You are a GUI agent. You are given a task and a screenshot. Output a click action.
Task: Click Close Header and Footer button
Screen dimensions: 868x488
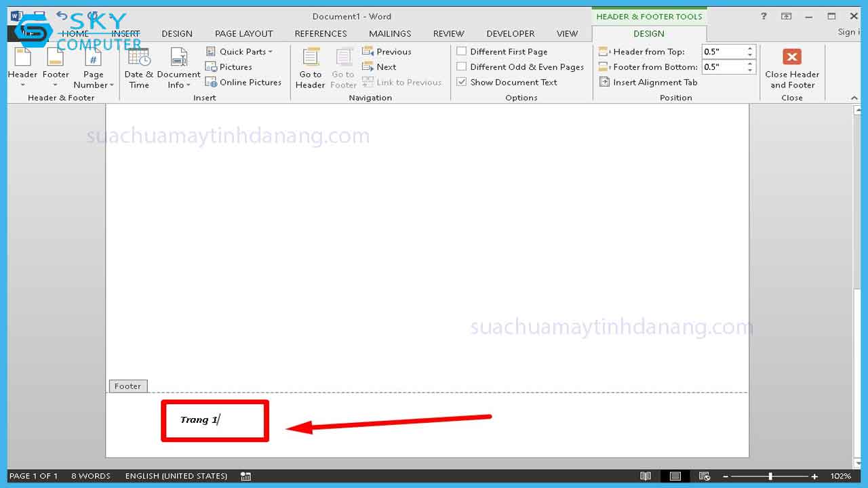coord(791,68)
